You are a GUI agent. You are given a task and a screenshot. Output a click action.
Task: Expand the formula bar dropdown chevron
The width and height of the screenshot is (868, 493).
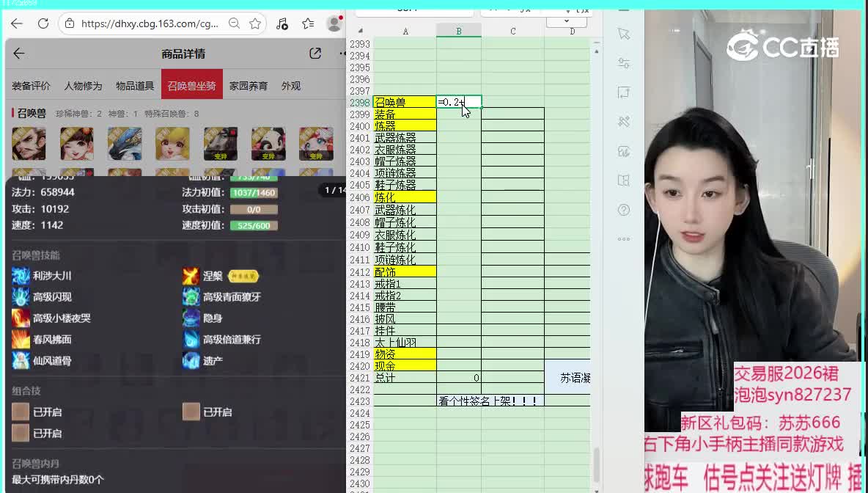coord(566,20)
